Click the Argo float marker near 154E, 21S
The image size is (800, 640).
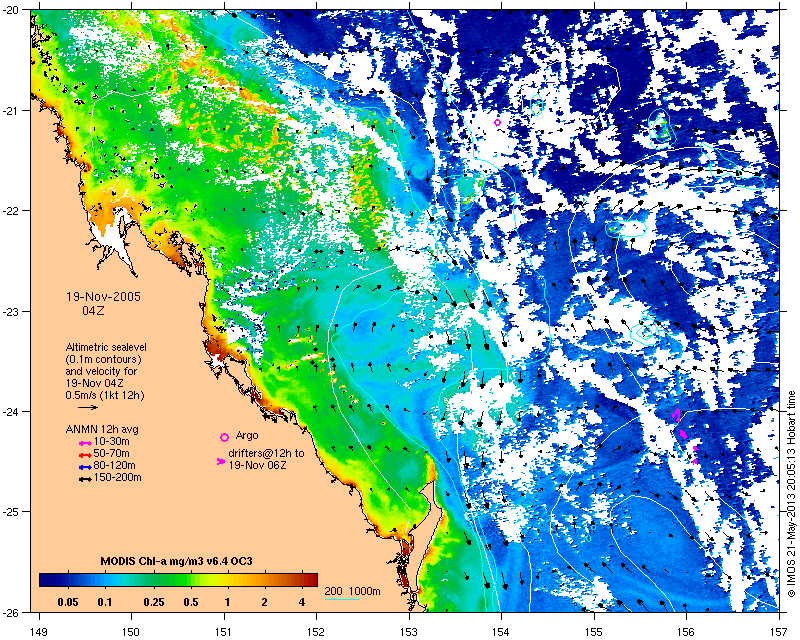497,122
